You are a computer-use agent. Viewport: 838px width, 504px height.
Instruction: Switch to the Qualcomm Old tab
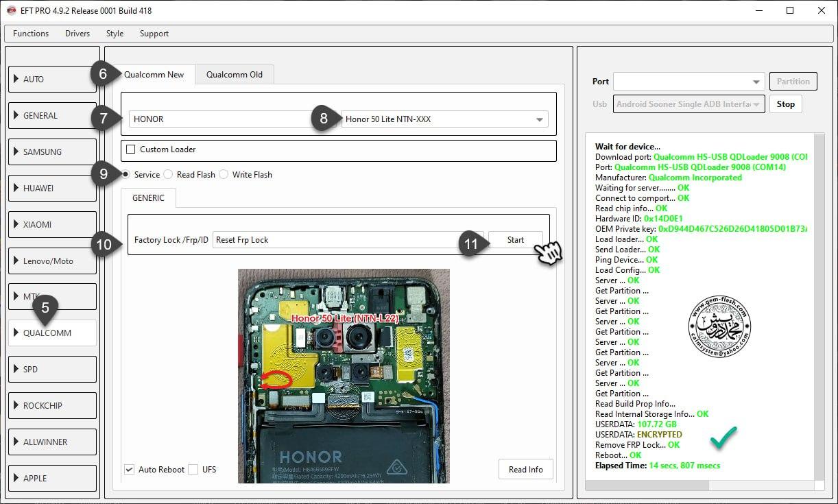pos(235,74)
